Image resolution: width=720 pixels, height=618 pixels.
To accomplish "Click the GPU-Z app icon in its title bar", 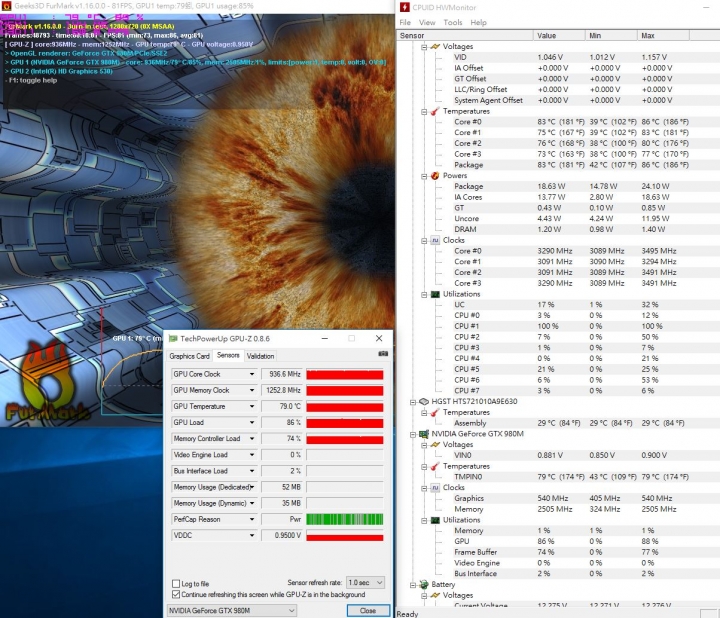I will 173,338.
